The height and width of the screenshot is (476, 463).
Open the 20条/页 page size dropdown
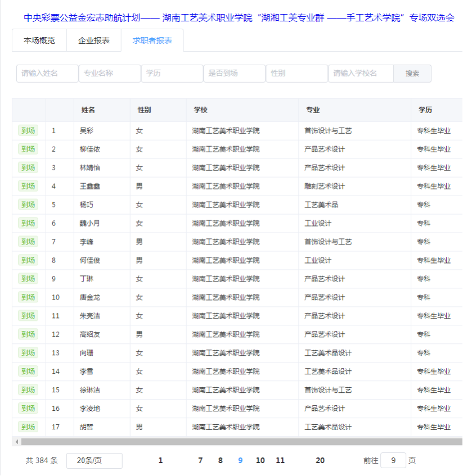coord(94,460)
